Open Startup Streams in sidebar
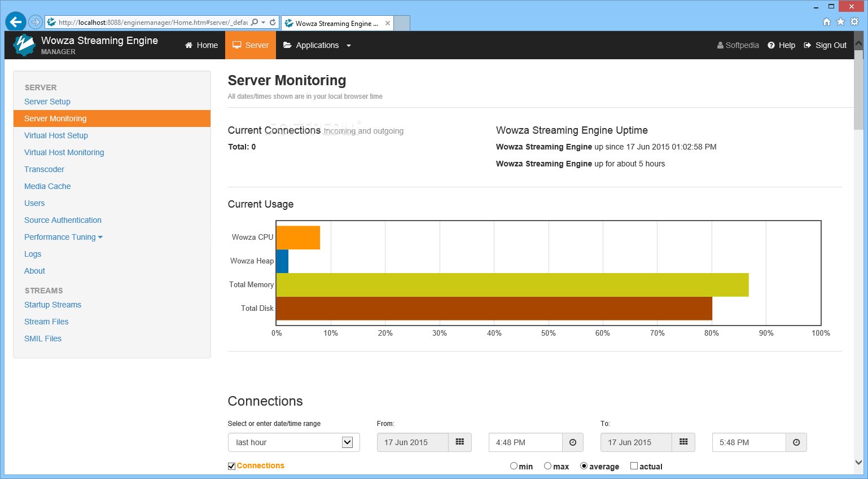 tap(52, 305)
